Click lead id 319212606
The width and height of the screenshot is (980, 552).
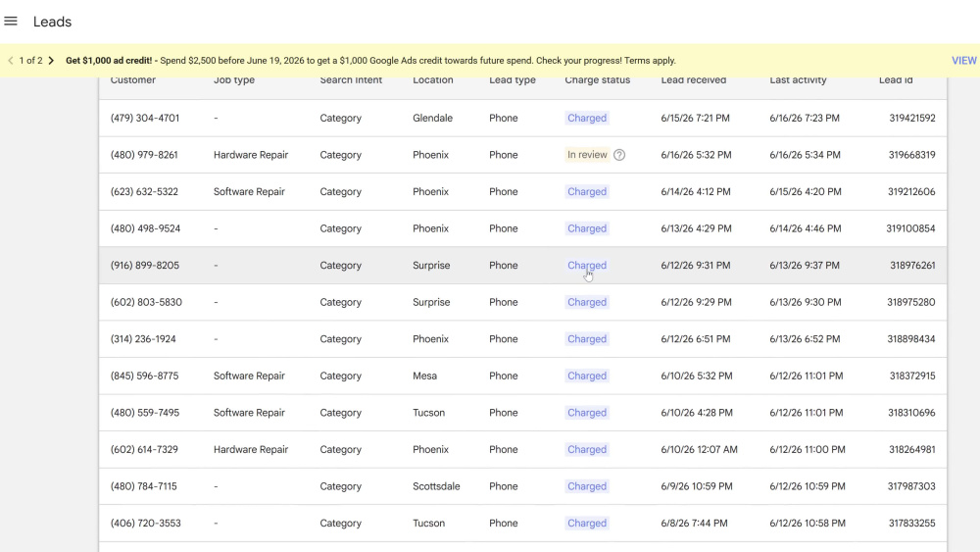click(911, 192)
